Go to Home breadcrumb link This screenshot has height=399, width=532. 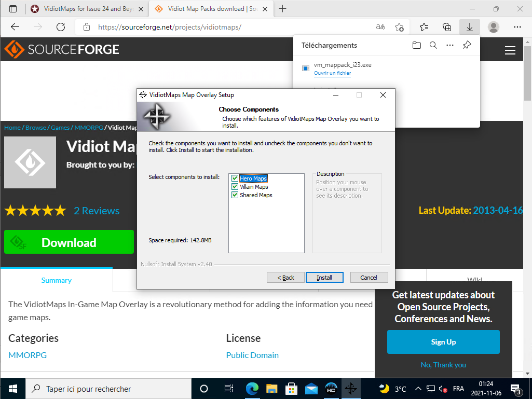point(12,128)
